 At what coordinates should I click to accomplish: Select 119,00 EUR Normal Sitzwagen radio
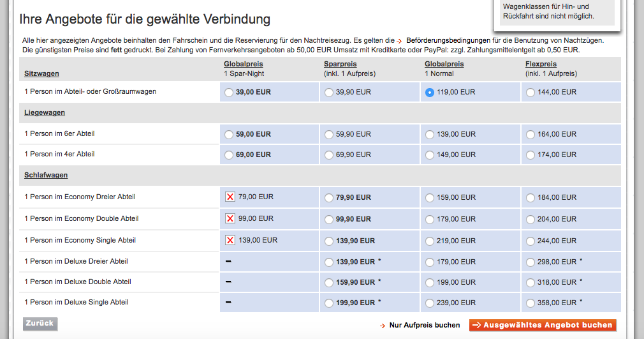click(x=430, y=93)
